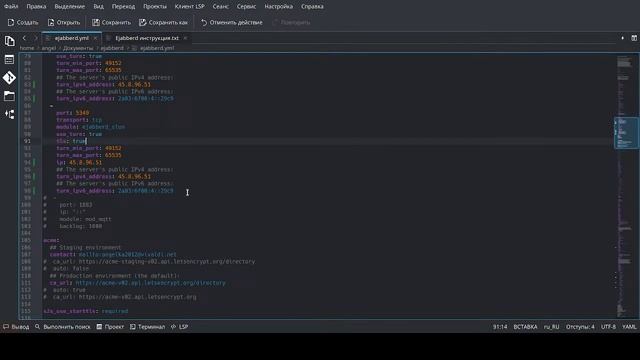Open the Проекты menu
The image size is (640, 360).
click(155, 7)
